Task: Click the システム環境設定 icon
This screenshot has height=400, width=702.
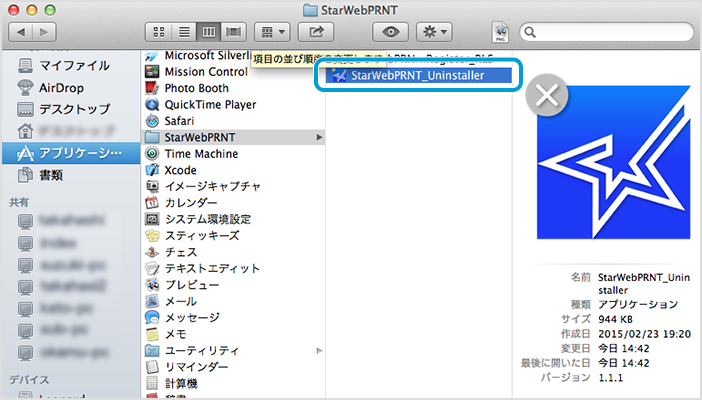Action: pos(152,219)
